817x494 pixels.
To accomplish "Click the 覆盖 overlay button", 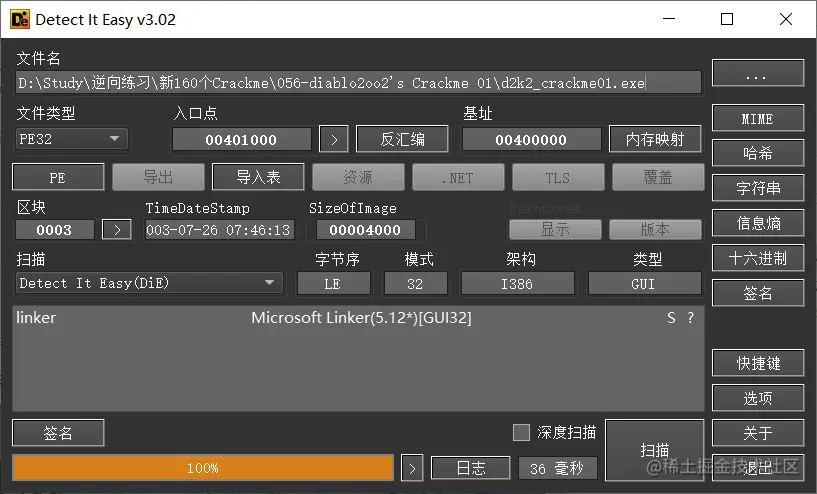I will pyautogui.click(x=659, y=177).
